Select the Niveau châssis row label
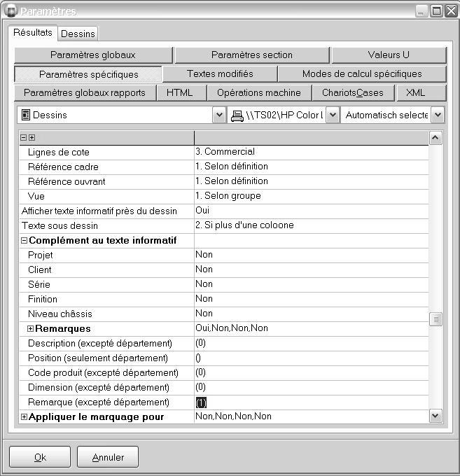This screenshot has width=460, height=476. click(60, 314)
